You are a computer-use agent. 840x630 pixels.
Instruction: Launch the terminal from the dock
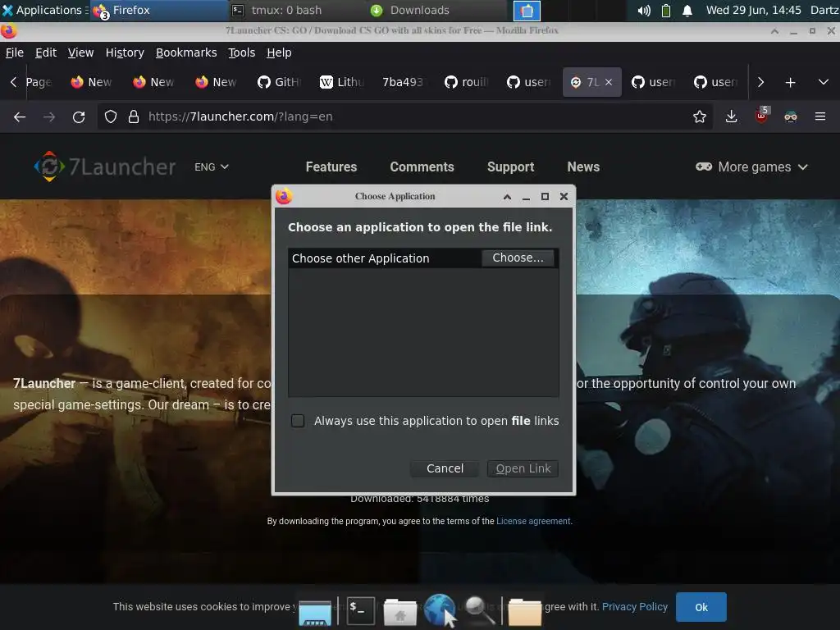361,610
